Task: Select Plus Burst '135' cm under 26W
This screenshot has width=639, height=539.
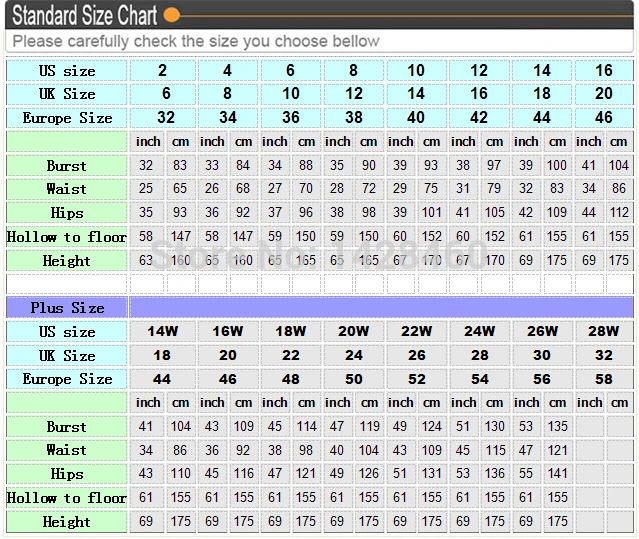Action: coord(557,426)
